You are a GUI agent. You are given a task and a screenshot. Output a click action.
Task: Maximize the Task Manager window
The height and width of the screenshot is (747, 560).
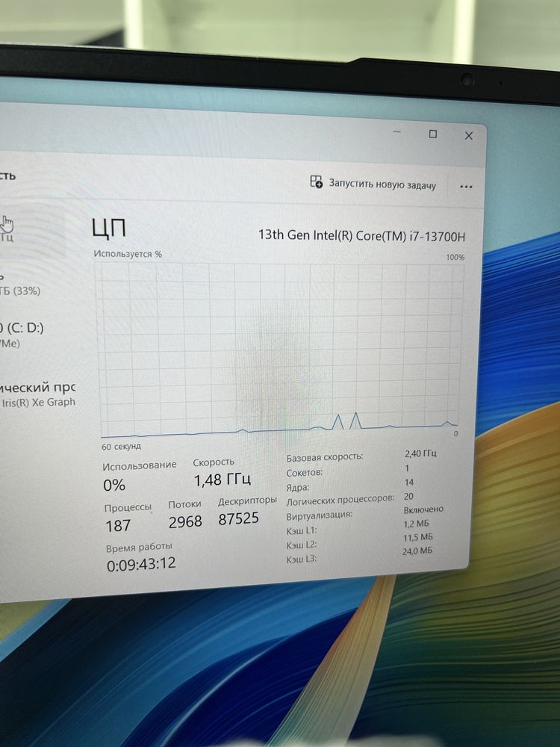pyautogui.click(x=432, y=134)
